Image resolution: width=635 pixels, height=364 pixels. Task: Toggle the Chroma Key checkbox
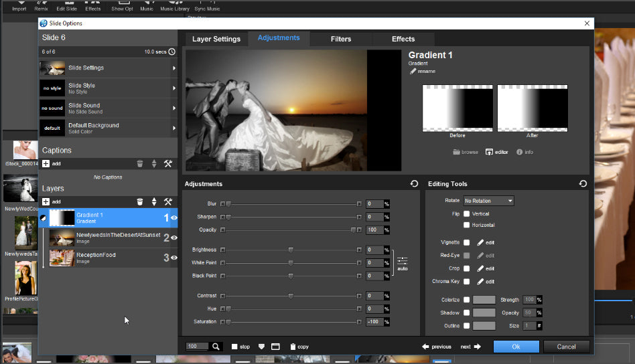coord(466,282)
